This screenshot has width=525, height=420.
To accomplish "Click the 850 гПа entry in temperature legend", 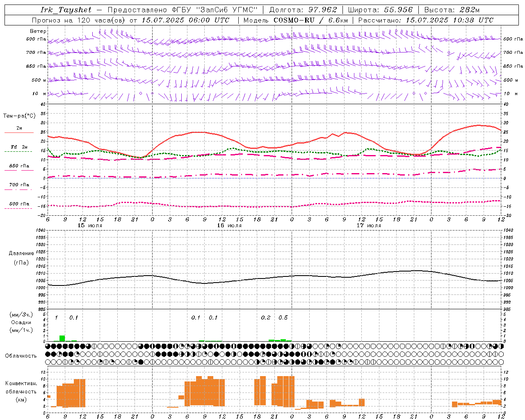I will click(x=19, y=166).
